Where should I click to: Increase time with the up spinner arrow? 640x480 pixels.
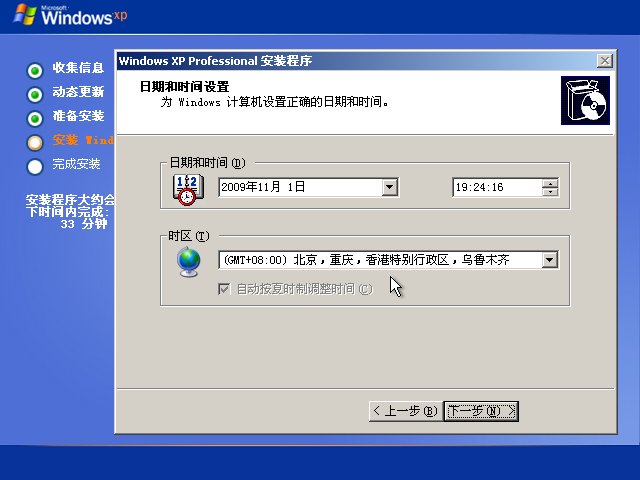pos(550,183)
